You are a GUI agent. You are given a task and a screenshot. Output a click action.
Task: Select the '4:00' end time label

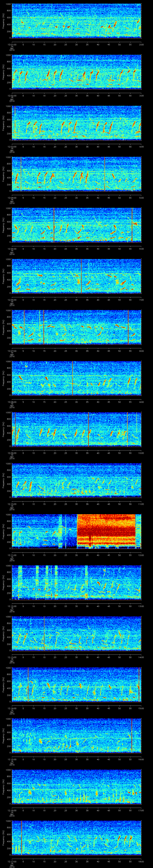pyautogui.click(x=141, y=147)
